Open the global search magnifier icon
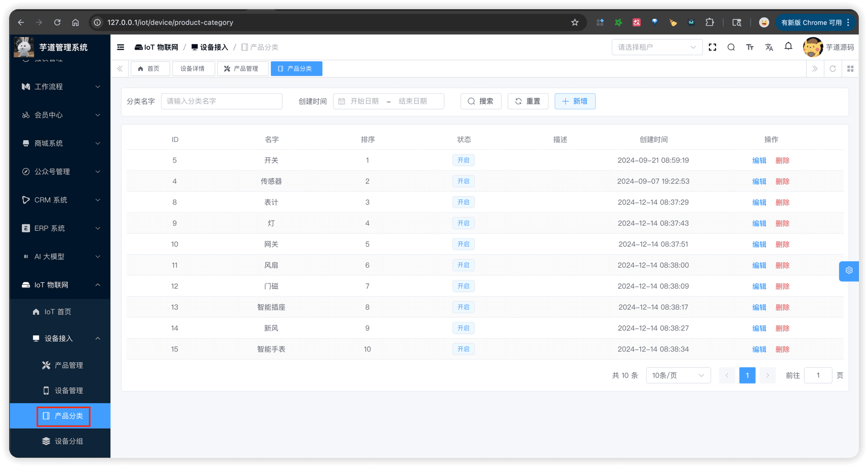The width and height of the screenshot is (868, 467). pos(731,47)
